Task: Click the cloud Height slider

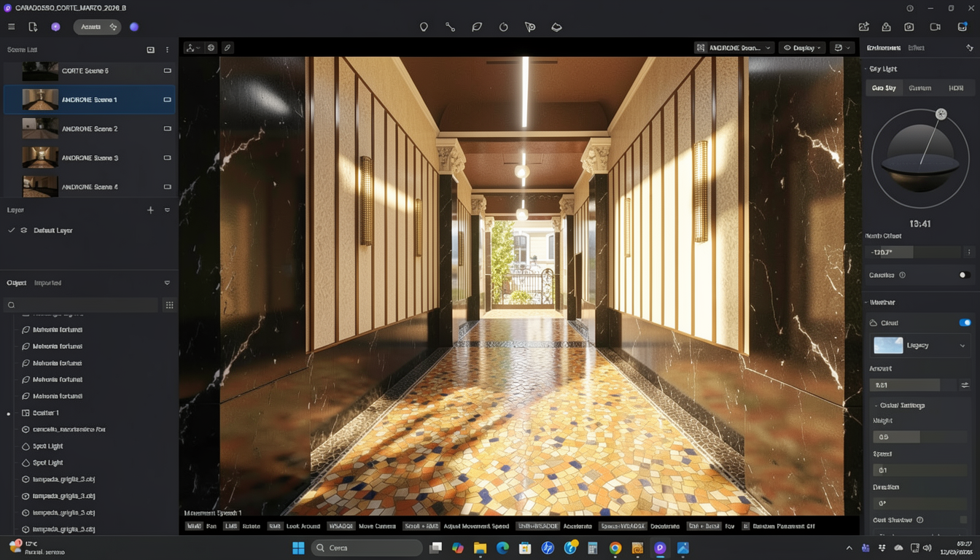Action: click(x=919, y=437)
